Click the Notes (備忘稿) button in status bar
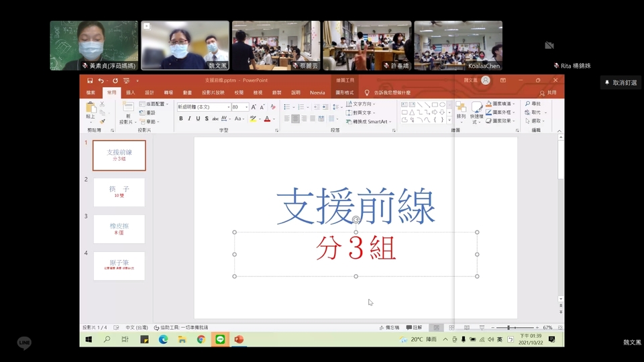This screenshot has height=362, width=644. coord(389,328)
